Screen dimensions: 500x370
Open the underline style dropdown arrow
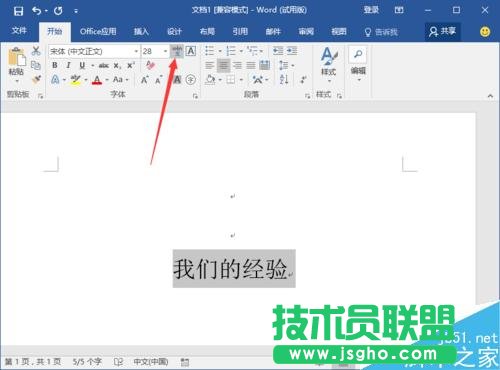tap(92, 66)
